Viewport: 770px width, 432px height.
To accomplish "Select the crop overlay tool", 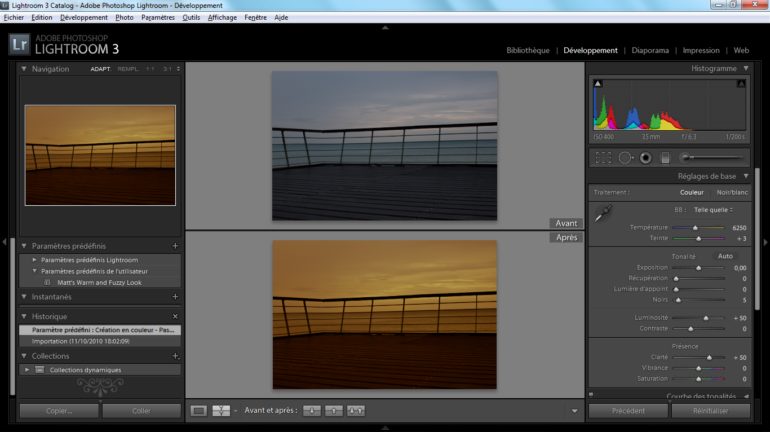I will pos(603,158).
